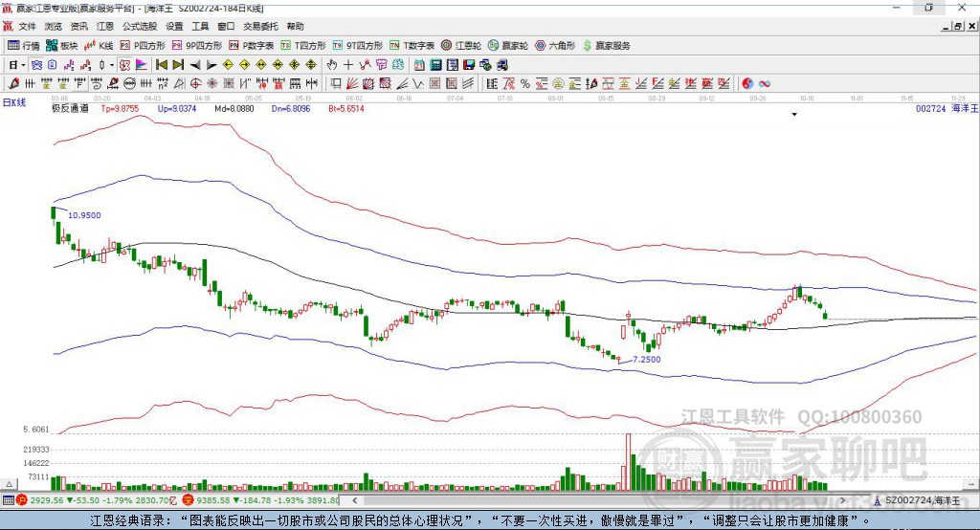980x530 pixels.
Task: Open the P四方形 tool
Action: pos(143,46)
